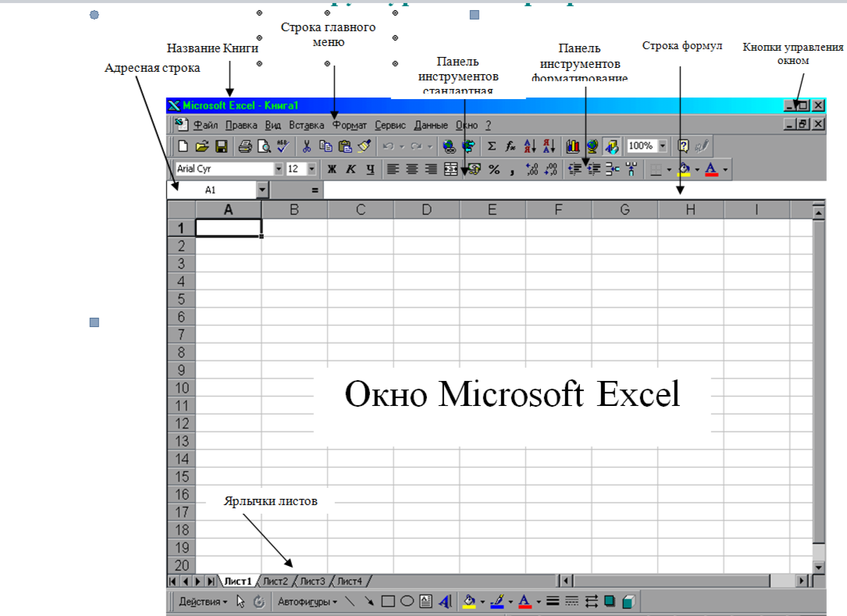Click the formatting toolbar yellow Fill Color bucket
847x616 pixels.
tap(685, 169)
